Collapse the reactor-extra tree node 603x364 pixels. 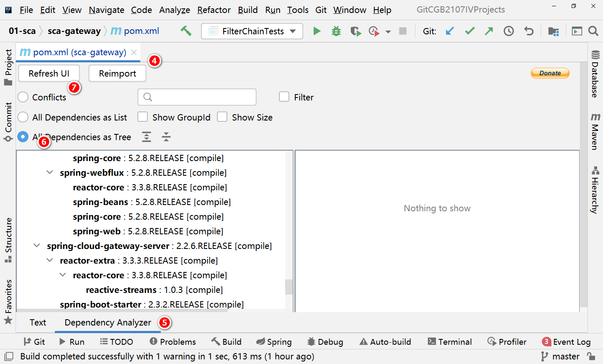tap(50, 260)
